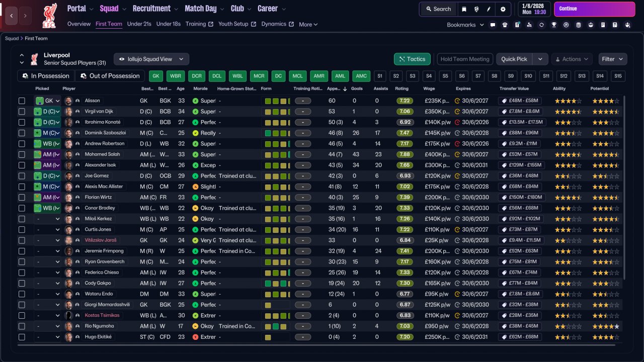The width and height of the screenshot is (644, 362).
Task: Open the messages speech bubble shortcut
Action: click(x=493, y=25)
